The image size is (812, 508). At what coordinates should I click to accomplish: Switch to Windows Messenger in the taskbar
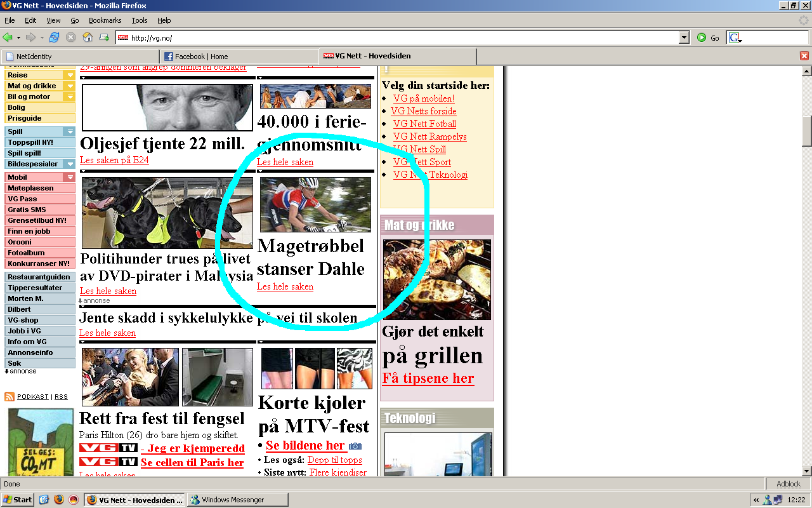coord(237,500)
